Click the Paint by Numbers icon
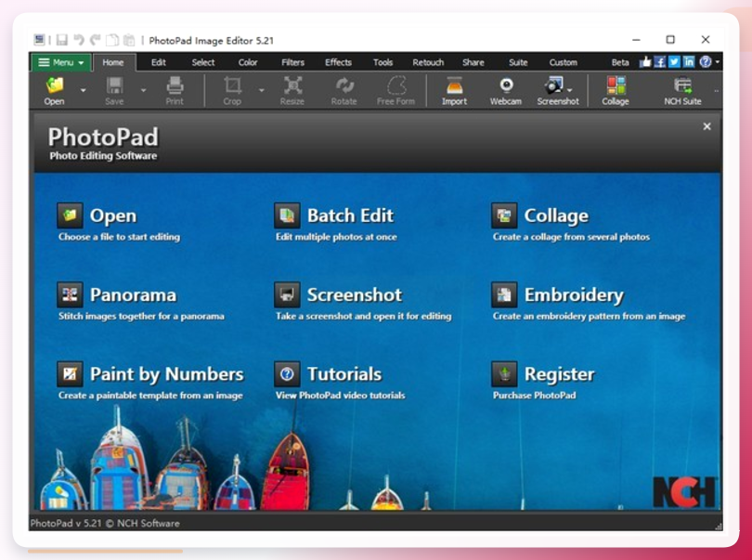The image size is (752, 560). click(x=70, y=374)
